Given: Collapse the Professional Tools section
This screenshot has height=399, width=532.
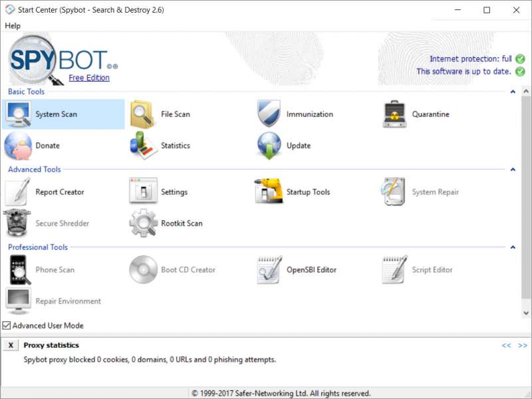Looking at the screenshot, I should pos(513,247).
